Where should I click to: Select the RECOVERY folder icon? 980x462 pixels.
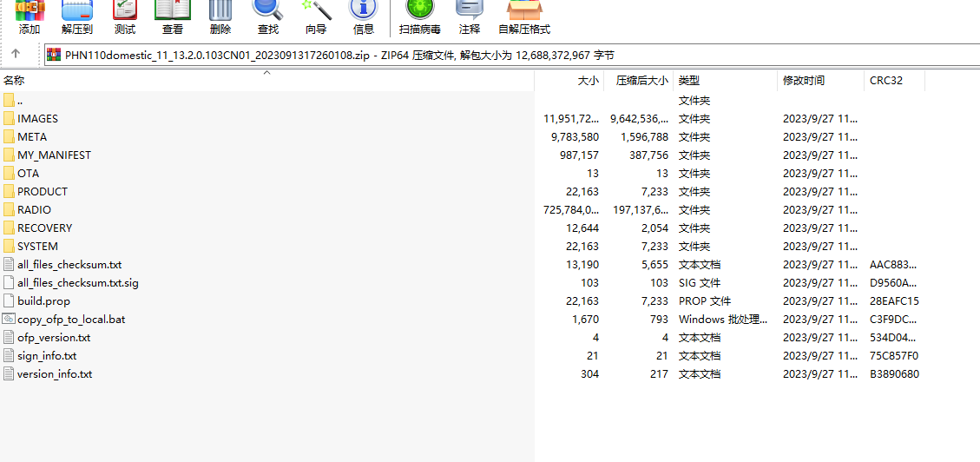coord(9,228)
